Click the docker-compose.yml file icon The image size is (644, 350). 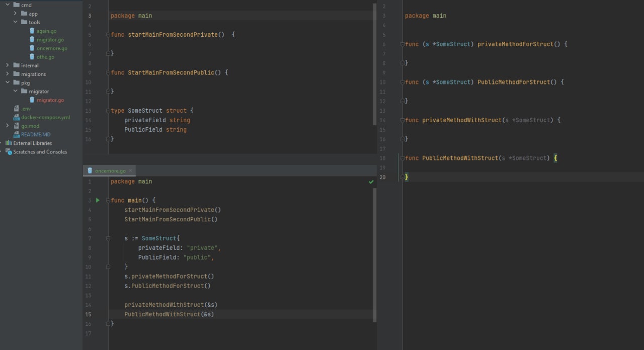[x=17, y=117]
